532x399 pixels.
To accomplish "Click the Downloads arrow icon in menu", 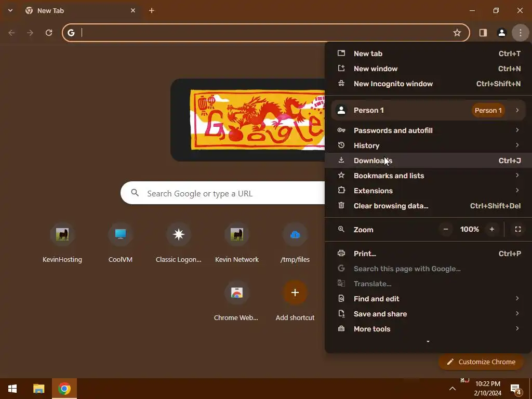I will (341, 160).
